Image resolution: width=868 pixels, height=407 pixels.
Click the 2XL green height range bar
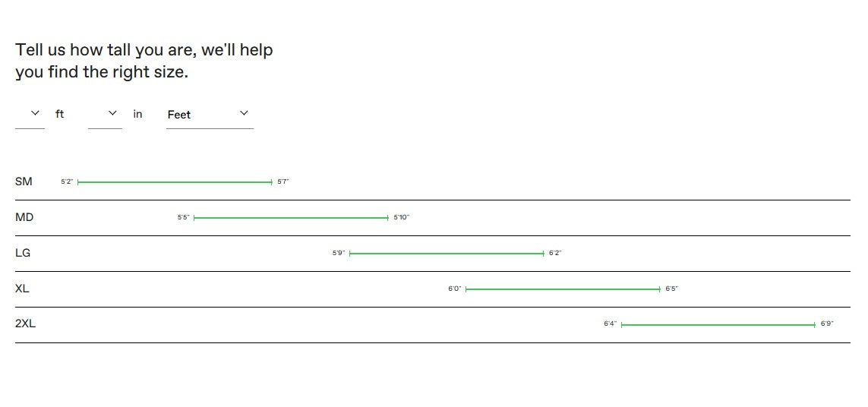pos(718,325)
